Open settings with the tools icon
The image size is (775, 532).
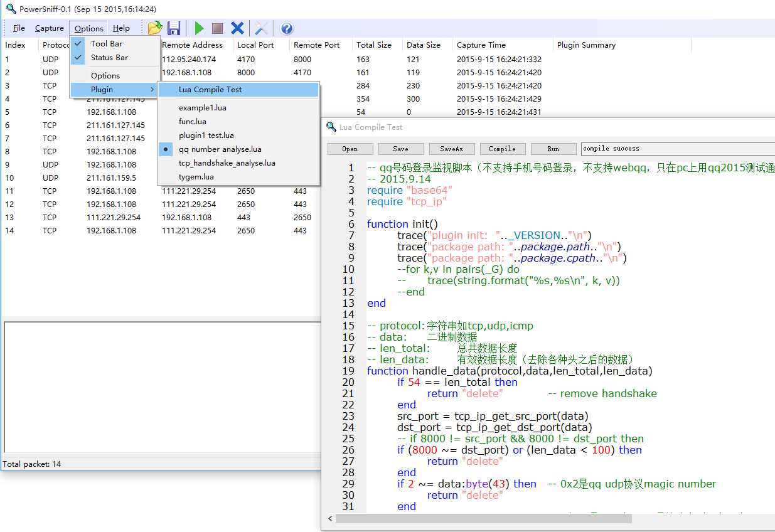261,28
